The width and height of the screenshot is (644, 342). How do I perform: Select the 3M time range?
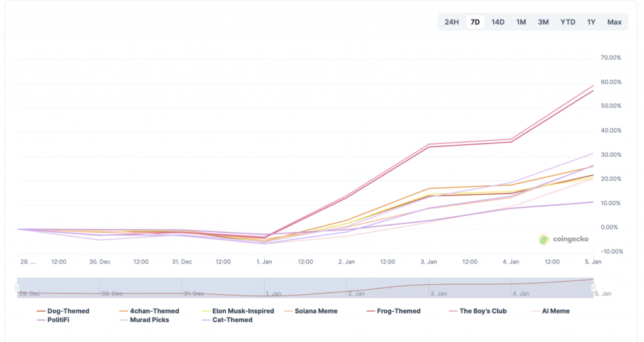pyautogui.click(x=543, y=22)
